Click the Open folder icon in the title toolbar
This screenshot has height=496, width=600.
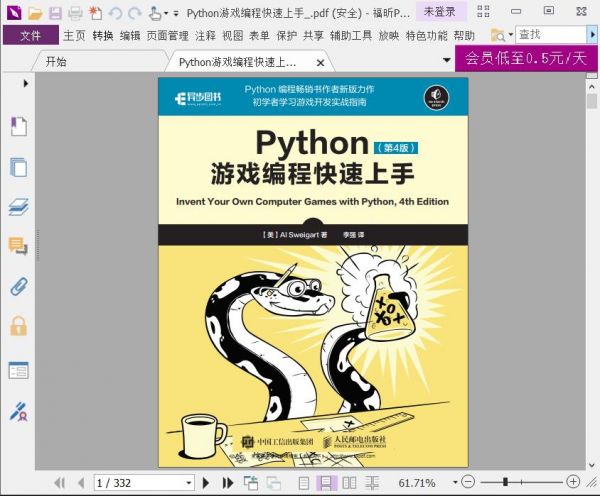pyautogui.click(x=35, y=13)
